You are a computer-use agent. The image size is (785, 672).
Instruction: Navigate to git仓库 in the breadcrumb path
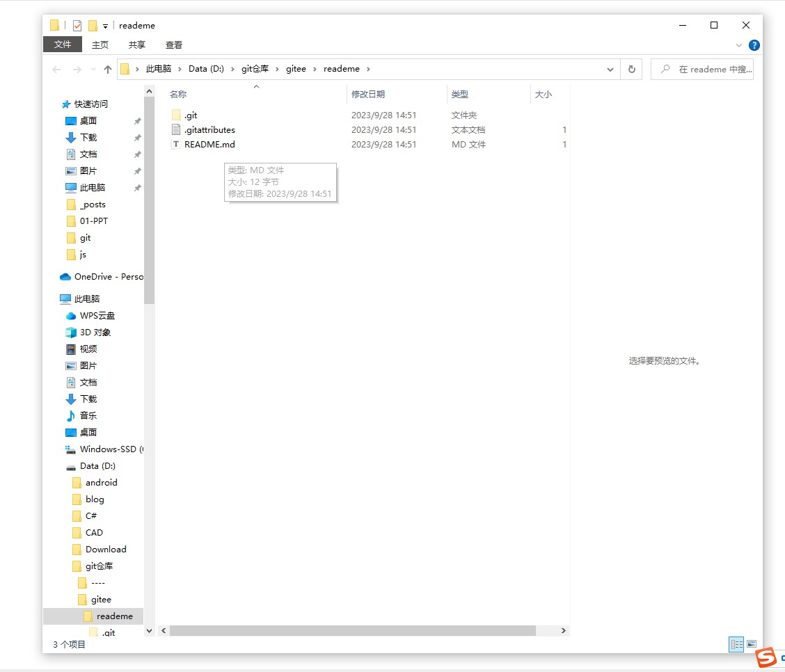pos(255,69)
